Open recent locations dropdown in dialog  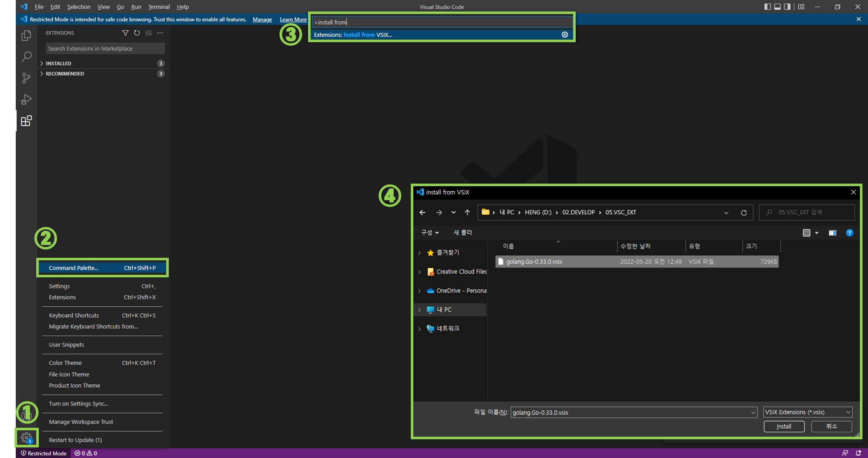(x=453, y=212)
